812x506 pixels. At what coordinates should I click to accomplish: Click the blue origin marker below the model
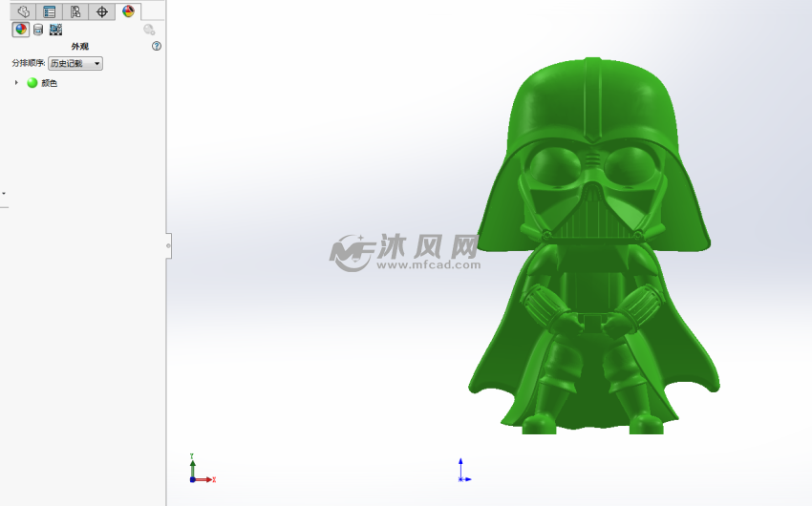coord(461,471)
